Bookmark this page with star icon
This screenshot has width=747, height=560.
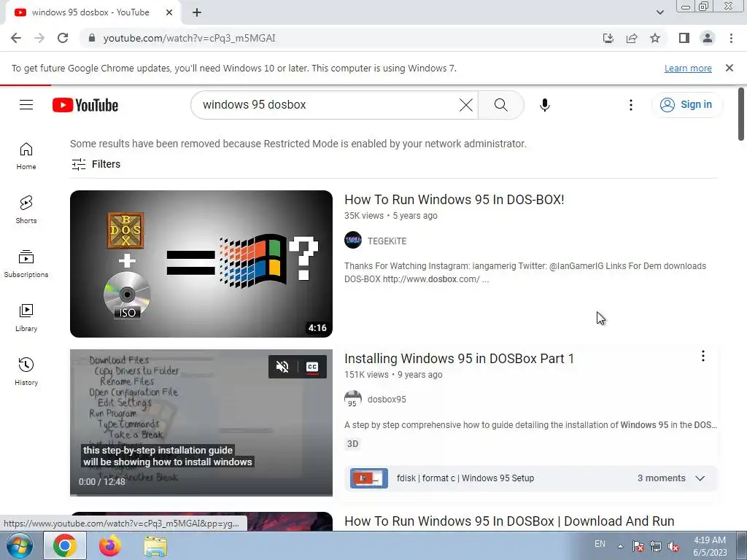coord(655,38)
